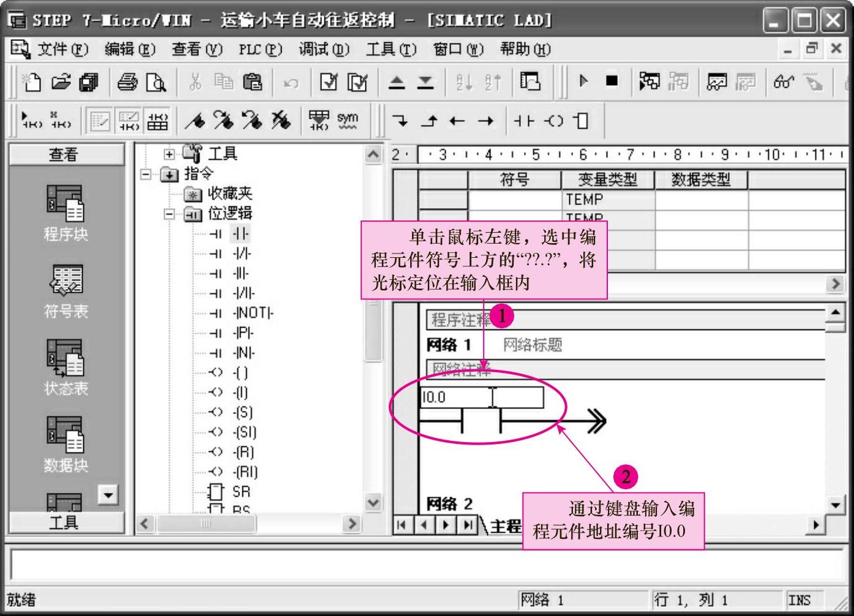Screen dimensions: 854x616
Task: Click the 工具 navigation bar button
Action: coord(66,523)
